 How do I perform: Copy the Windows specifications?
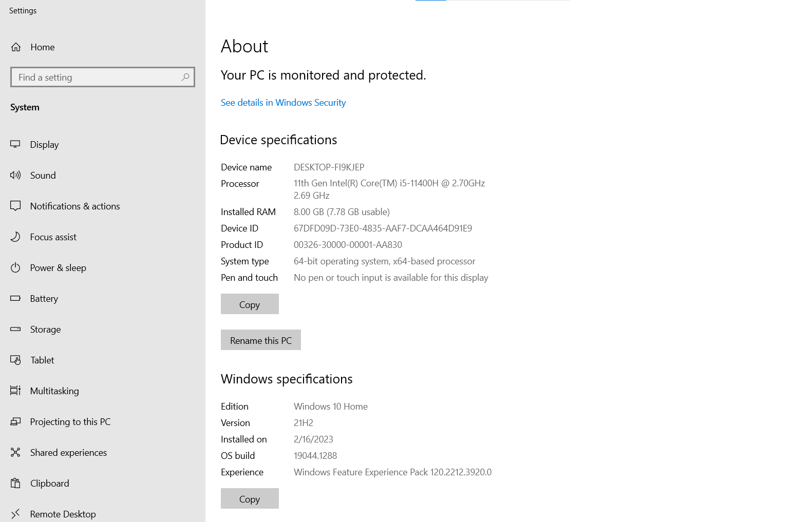coord(250,498)
